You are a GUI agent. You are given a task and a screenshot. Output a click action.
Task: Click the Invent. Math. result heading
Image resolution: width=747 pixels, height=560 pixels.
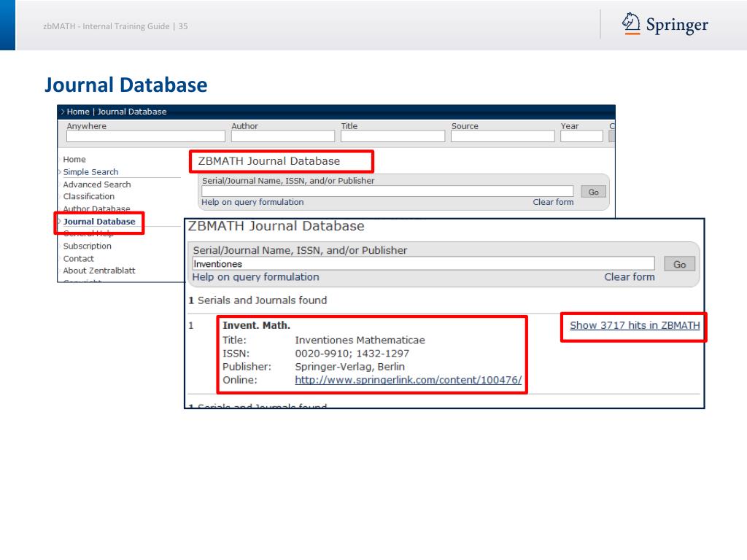[256, 325]
